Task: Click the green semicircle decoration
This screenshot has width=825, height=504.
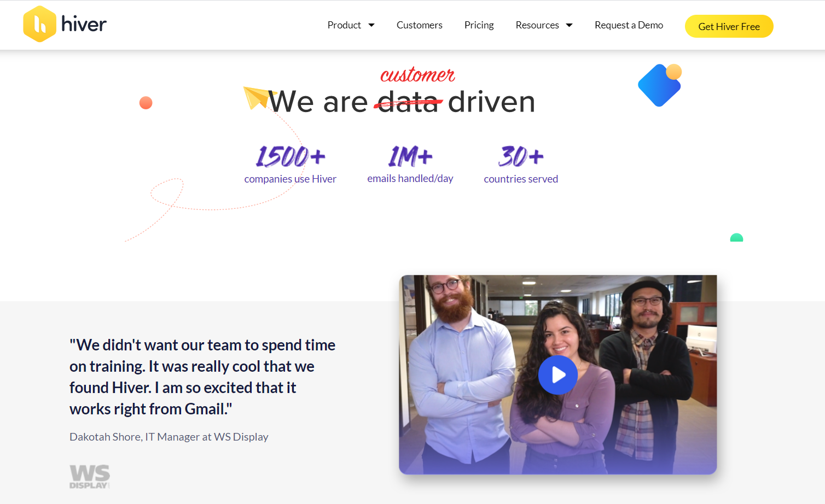Action: 736,238
